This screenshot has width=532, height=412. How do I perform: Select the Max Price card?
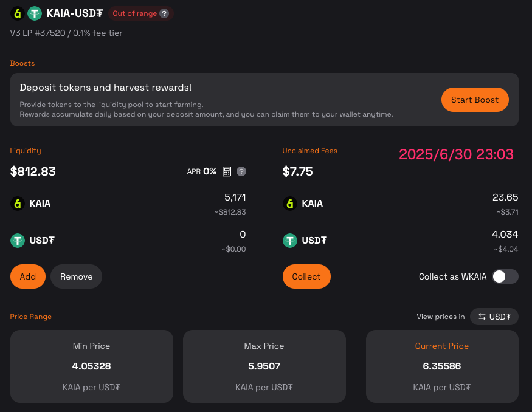tap(264, 366)
